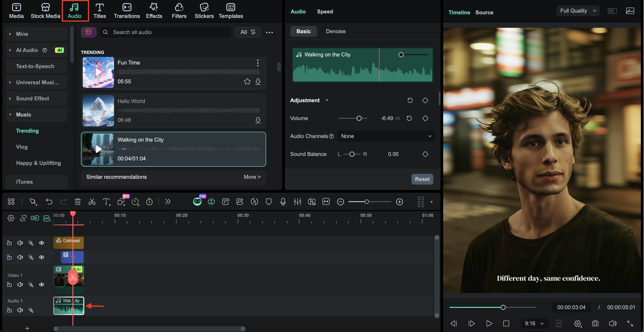
Task: Click More similar recommendations link
Action: point(252,177)
